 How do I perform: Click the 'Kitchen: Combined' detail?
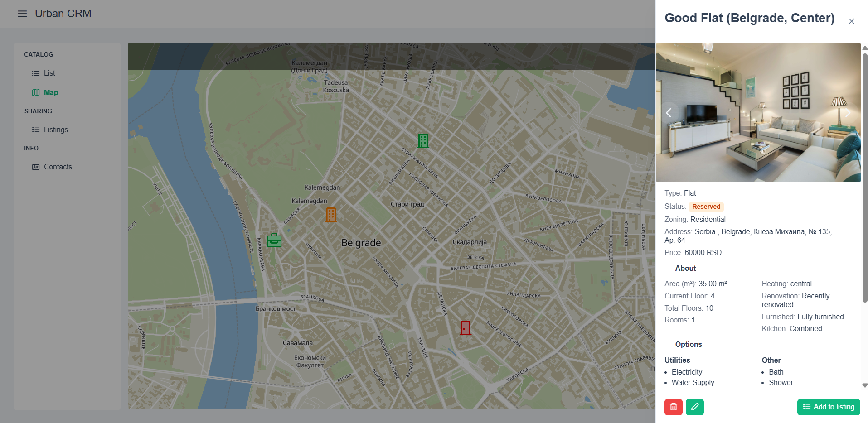point(792,328)
